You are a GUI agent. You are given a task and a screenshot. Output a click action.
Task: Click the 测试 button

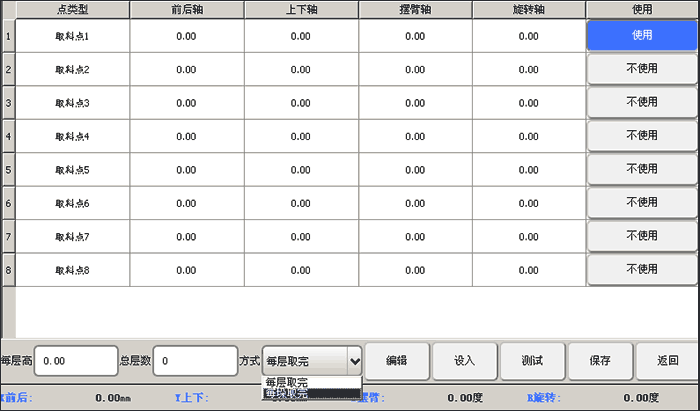[x=532, y=360]
